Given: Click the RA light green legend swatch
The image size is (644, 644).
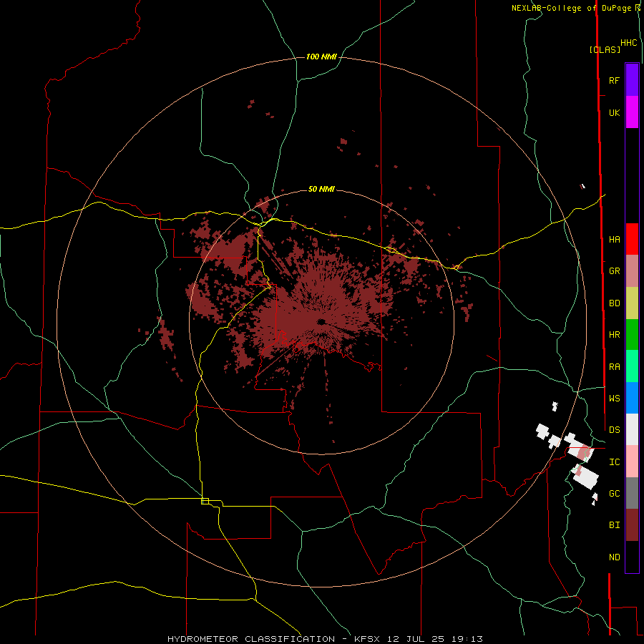Looking at the screenshot, I should point(632,366).
